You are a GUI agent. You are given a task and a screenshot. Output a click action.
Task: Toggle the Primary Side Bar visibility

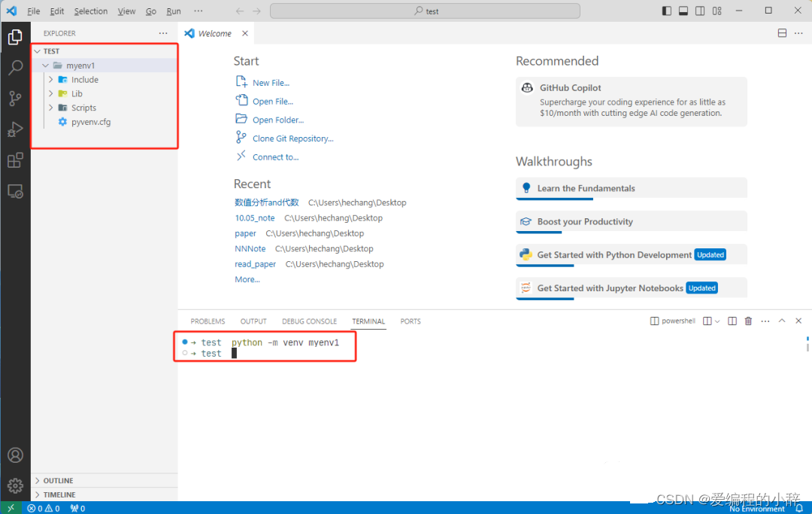(x=667, y=11)
